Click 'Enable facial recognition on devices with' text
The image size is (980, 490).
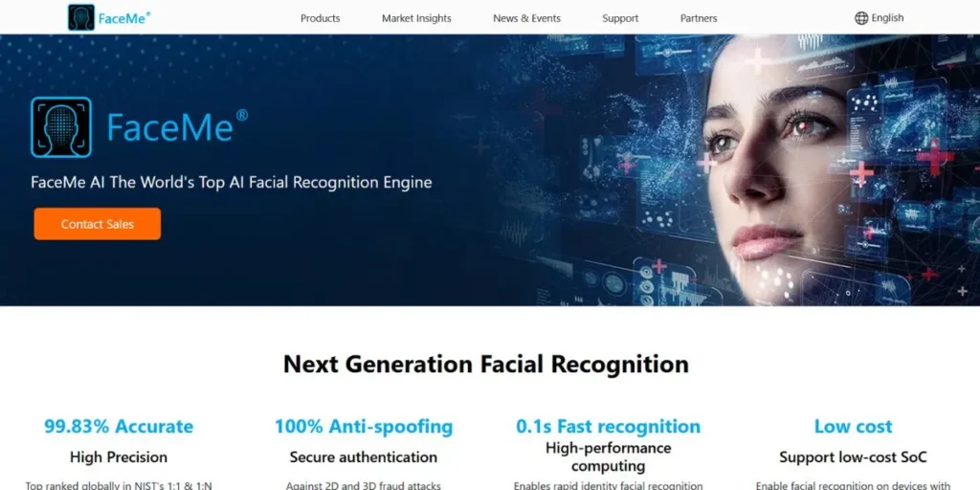click(x=853, y=485)
